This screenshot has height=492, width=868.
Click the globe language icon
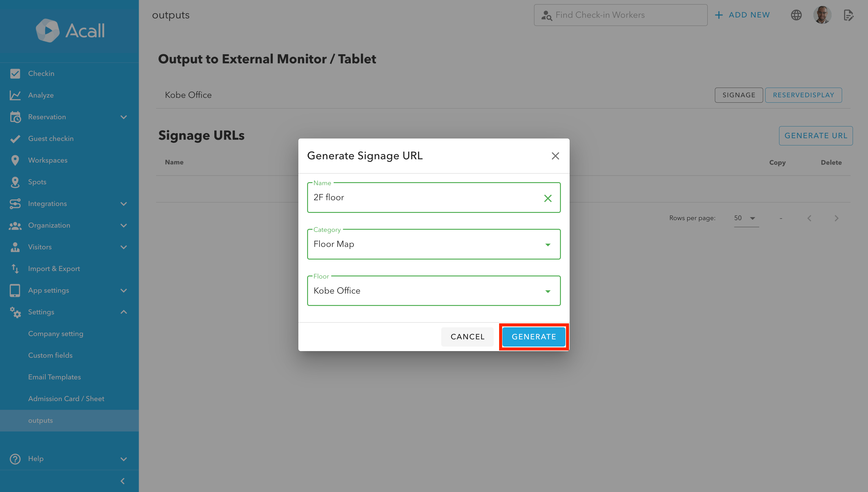[796, 15]
